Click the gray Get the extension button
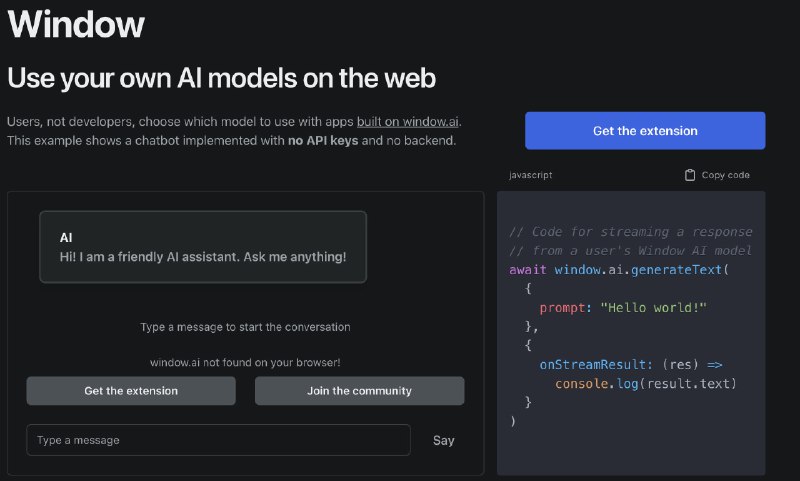Viewport: 800px width, 481px height. click(131, 391)
